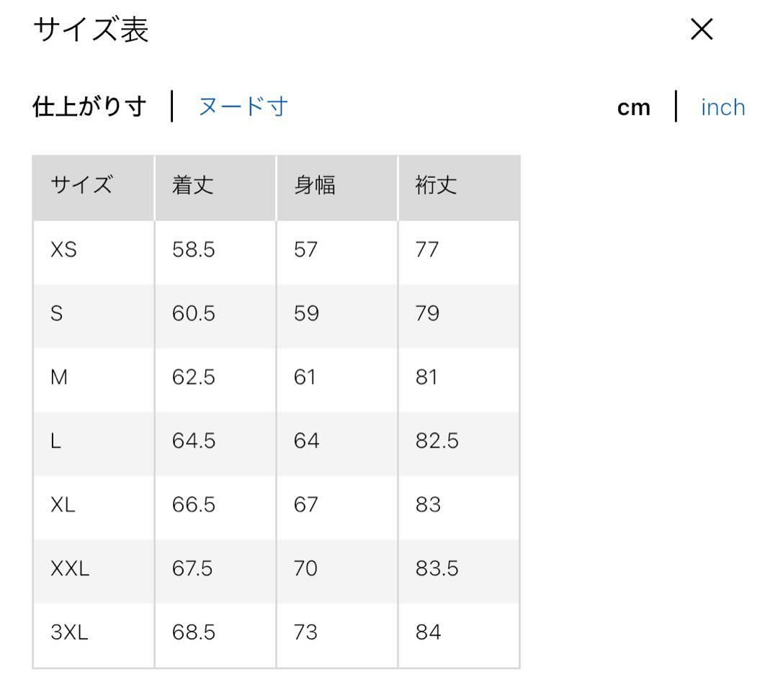
Task: Select the 3XL size row label
Action: pyautogui.click(x=69, y=633)
